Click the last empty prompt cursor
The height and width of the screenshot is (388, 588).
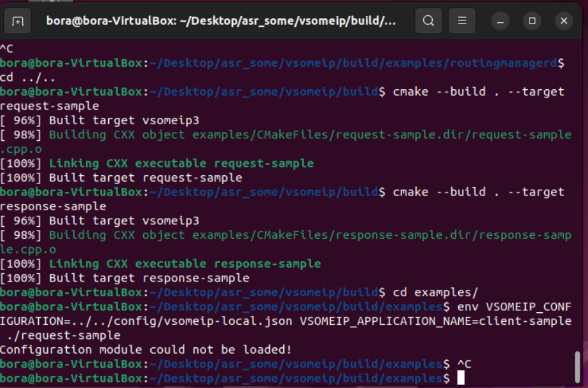tap(461, 378)
